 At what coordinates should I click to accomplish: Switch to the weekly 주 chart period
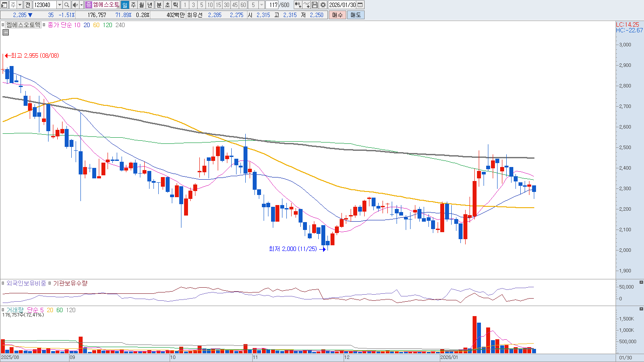(133, 5)
